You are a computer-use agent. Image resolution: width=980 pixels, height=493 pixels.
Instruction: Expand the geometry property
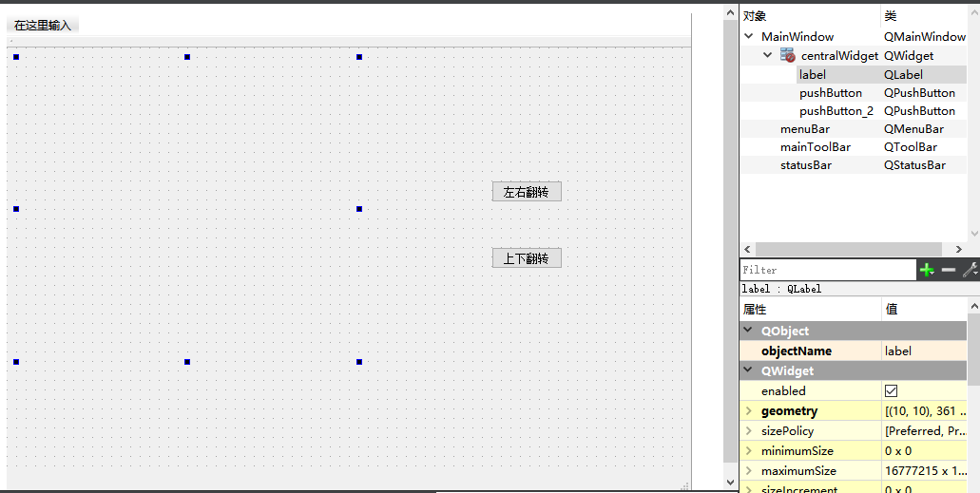pyautogui.click(x=748, y=411)
